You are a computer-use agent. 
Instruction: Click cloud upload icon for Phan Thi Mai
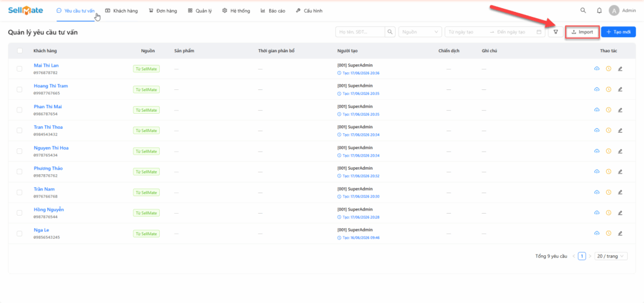tap(597, 109)
